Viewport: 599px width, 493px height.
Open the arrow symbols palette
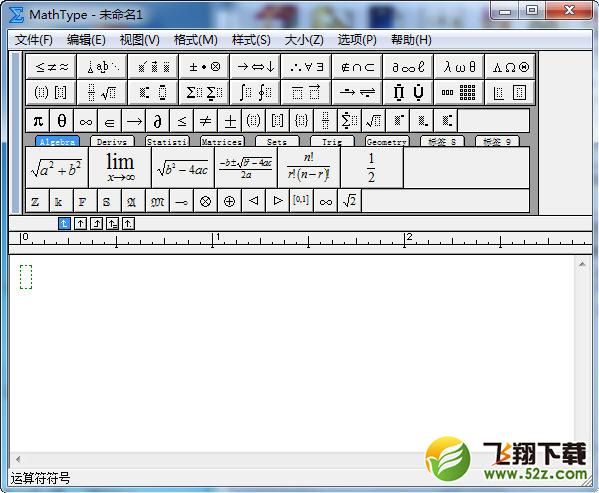[x=255, y=67]
